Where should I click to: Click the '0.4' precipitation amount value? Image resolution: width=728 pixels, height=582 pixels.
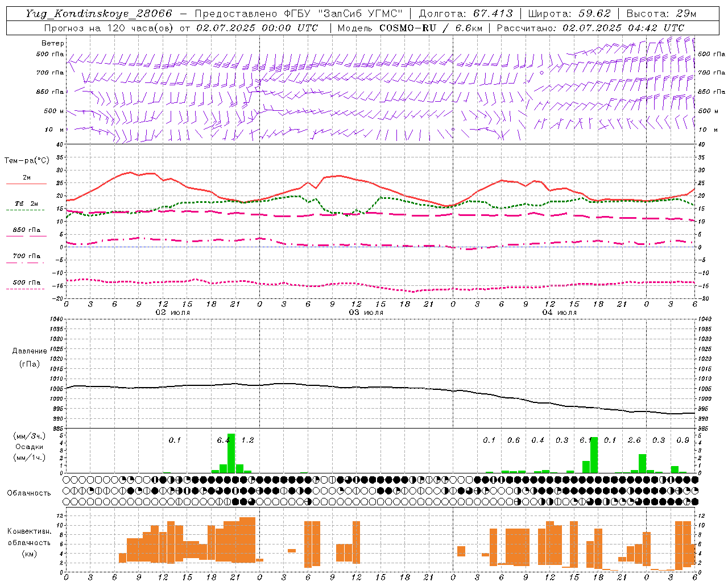tap(537, 440)
